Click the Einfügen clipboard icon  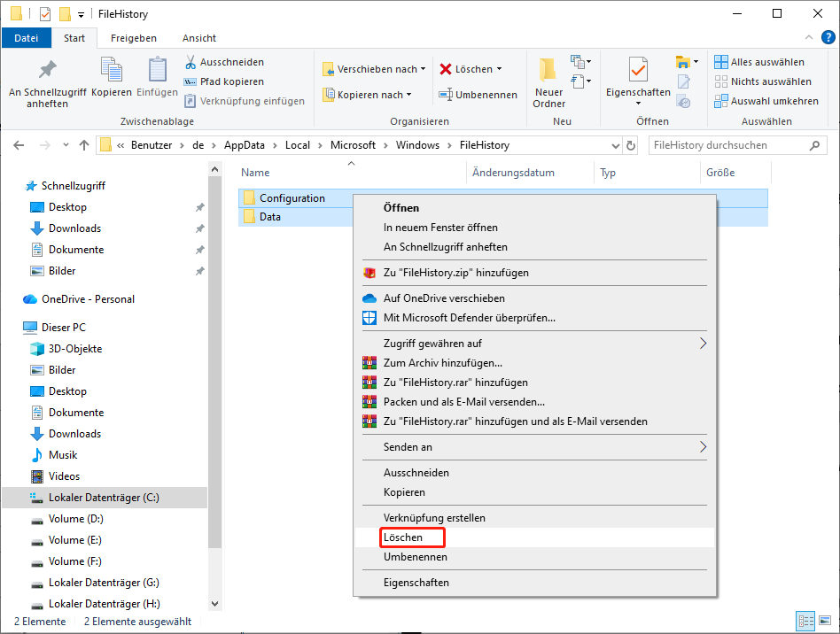157,70
